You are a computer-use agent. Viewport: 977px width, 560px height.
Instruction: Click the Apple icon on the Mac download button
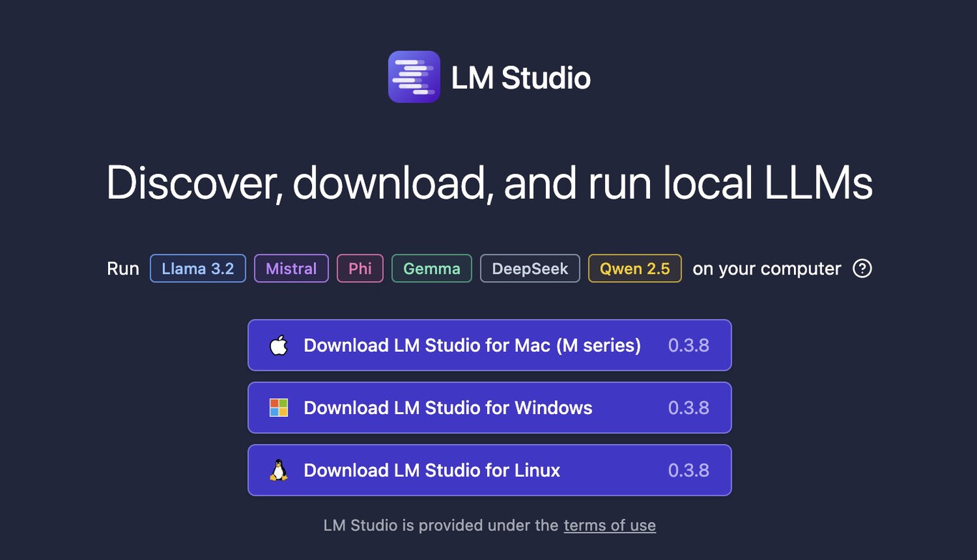point(279,345)
